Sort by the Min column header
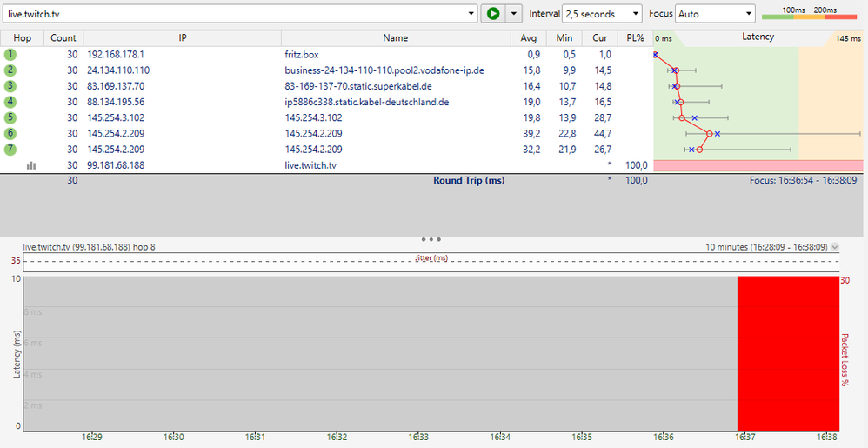This screenshot has height=448, width=868. point(564,38)
